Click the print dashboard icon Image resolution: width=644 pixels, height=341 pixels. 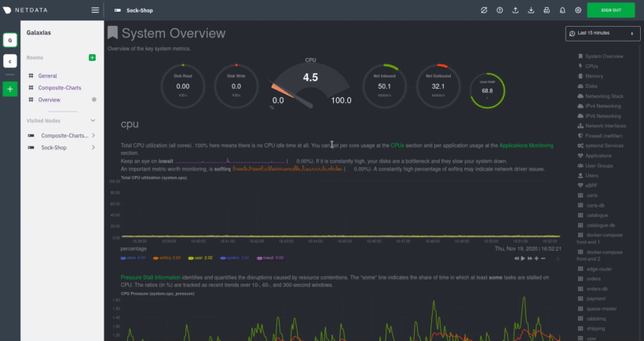pyautogui.click(x=547, y=10)
